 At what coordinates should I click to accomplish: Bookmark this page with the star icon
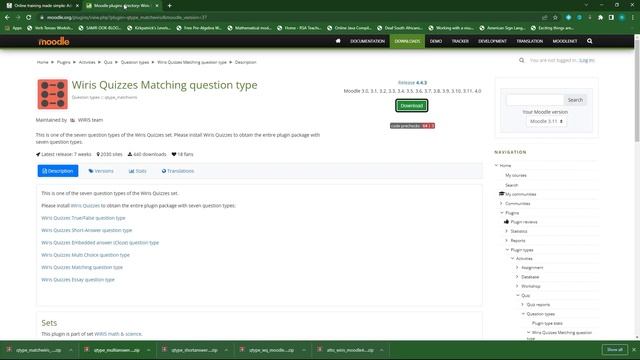click(555, 18)
